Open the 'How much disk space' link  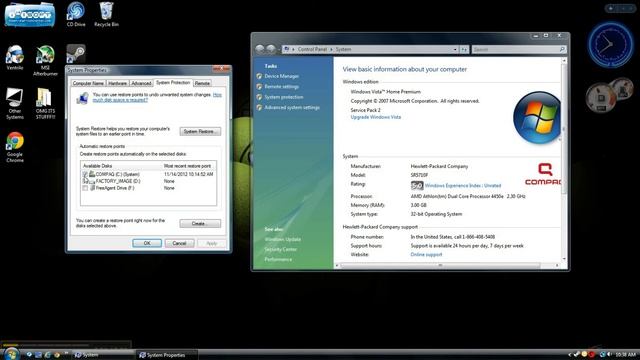click(x=157, y=97)
